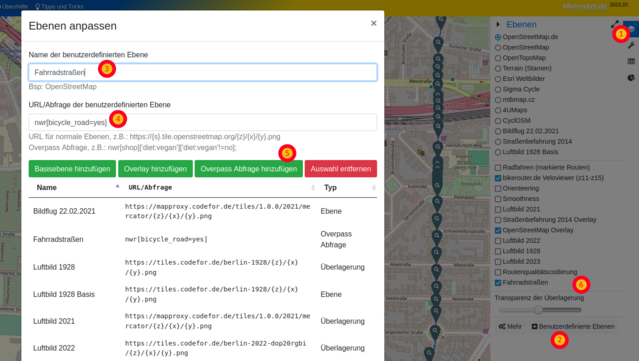Select the Luftbild 1928 Basis table row
Screen dimensions: 639x361
coord(203,294)
